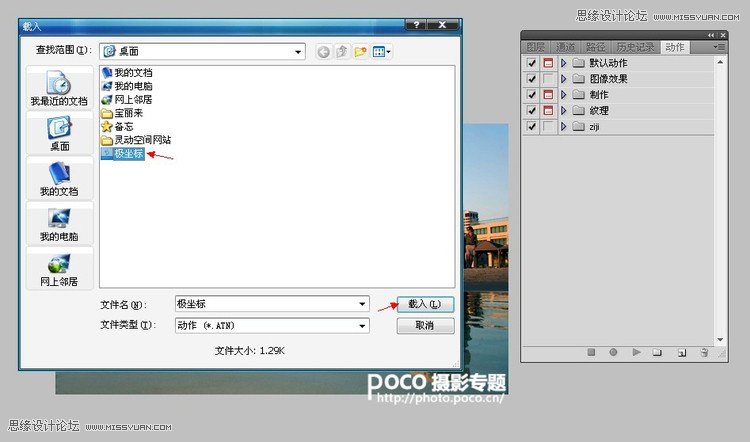Select 网上邻居 in the places bar
The image size is (750, 442).
pos(59,269)
